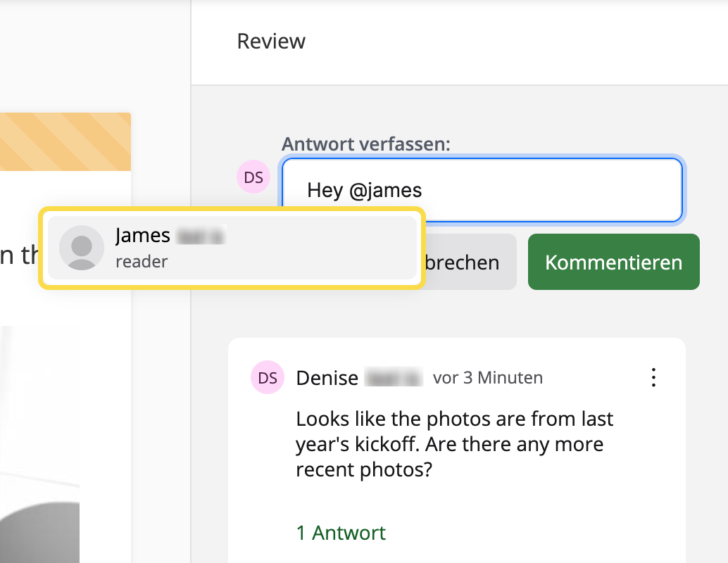Focus the reply field containing "Hey @james"
The width and height of the screenshot is (728, 563).
(482, 190)
